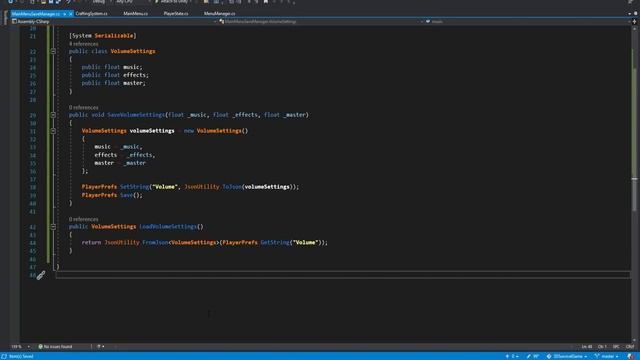Click PlayerPrefs on the Save() line
This screenshot has width=640, height=360.
99,195
